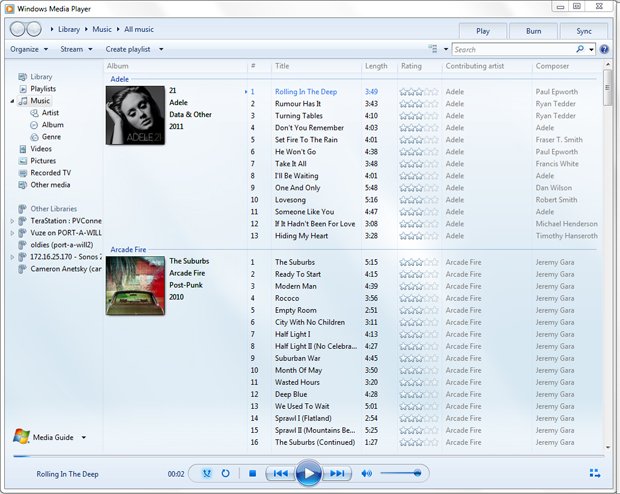The image size is (620, 494).
Task: Click The Suburbs album cover
Action: tap(135, 286)
